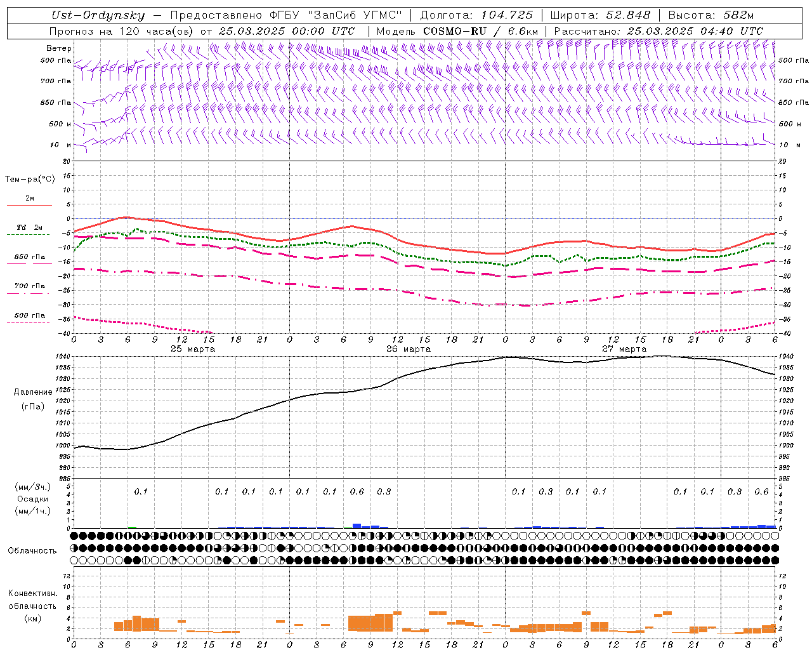Viewport: 812px width, 650px height.
Task: Click the 'Высота: 582м' header field
Action: click(711, 16)
